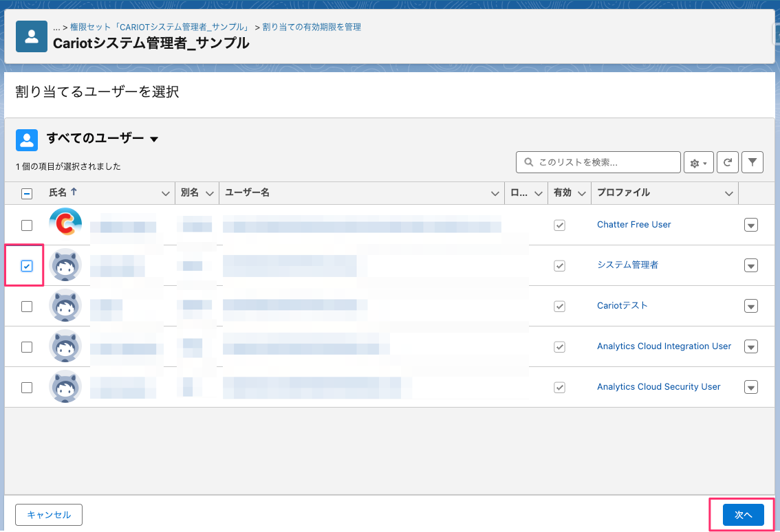Toggle the select-all checkbox in header
The image size is (780, 532).
(27, 193)
